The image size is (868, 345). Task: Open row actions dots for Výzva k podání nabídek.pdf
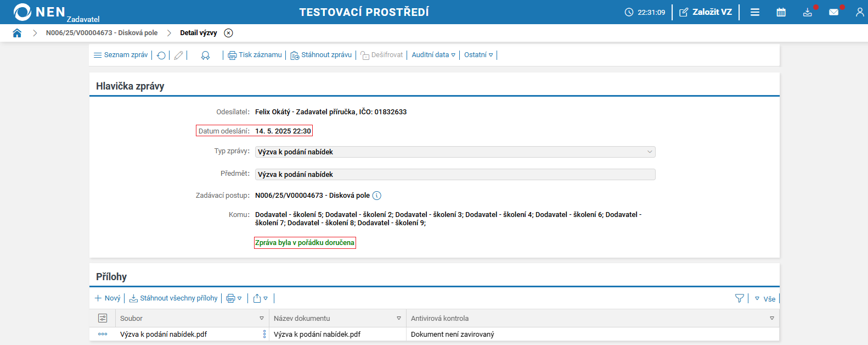[x=103, y=334]
